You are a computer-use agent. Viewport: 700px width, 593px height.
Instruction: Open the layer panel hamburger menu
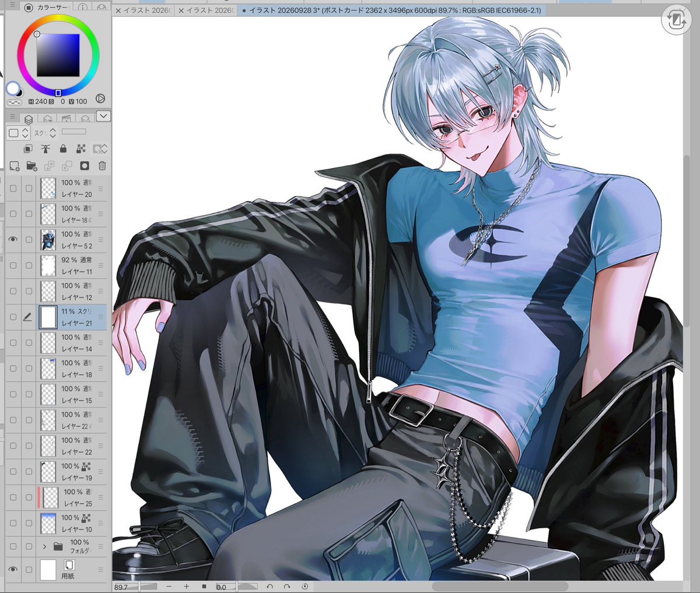[x=13, y=117]
